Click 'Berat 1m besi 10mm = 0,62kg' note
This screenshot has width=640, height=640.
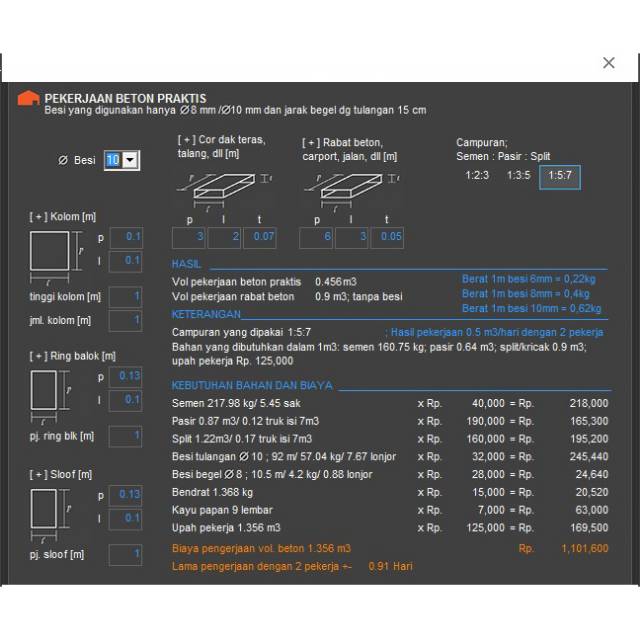pos(531,309)
